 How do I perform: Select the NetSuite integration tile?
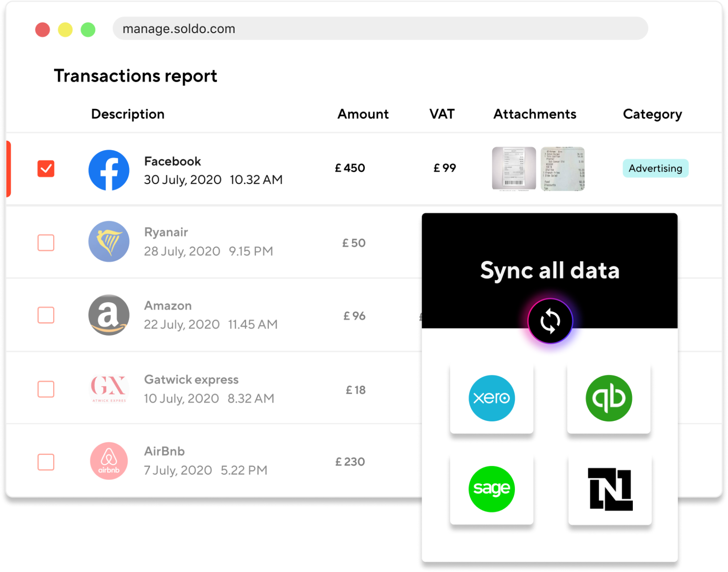click(610, 489)
